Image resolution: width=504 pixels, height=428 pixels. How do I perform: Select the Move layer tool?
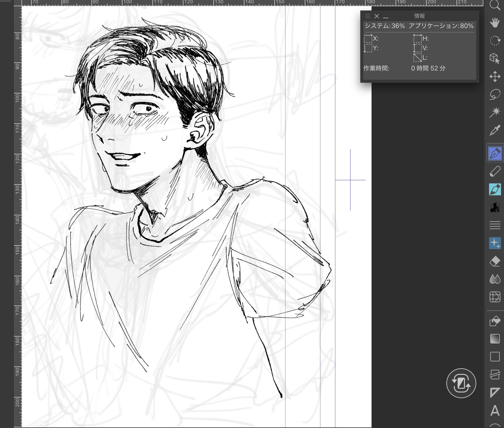[495, 76]
